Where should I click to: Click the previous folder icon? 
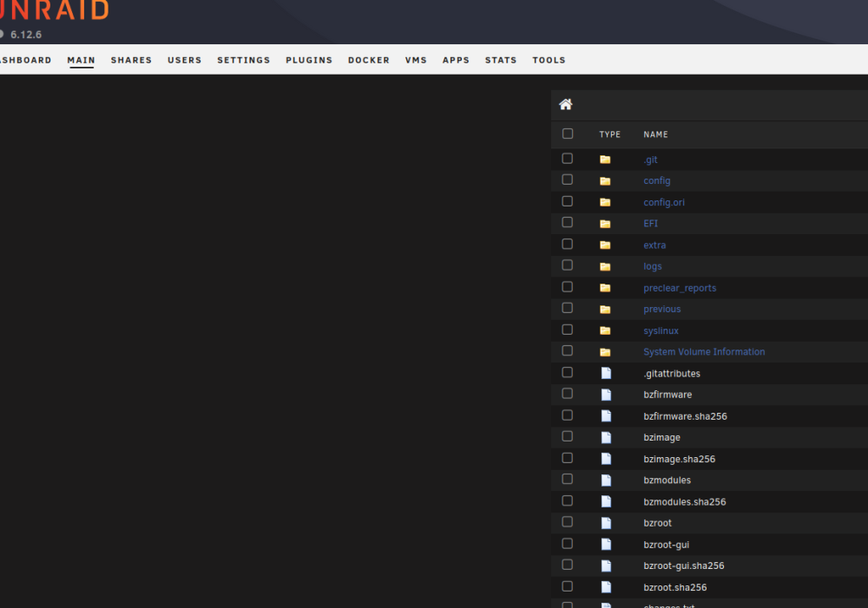click(x=605, y=310)
